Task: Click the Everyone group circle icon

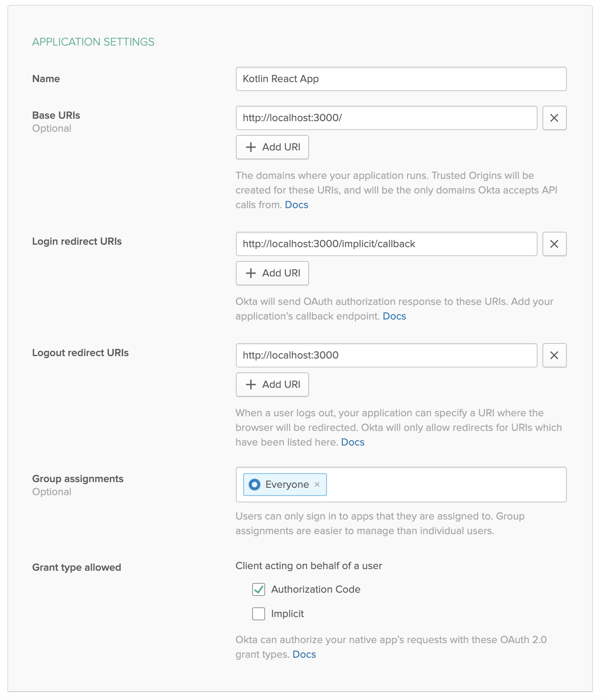Action: coord(255,485)
